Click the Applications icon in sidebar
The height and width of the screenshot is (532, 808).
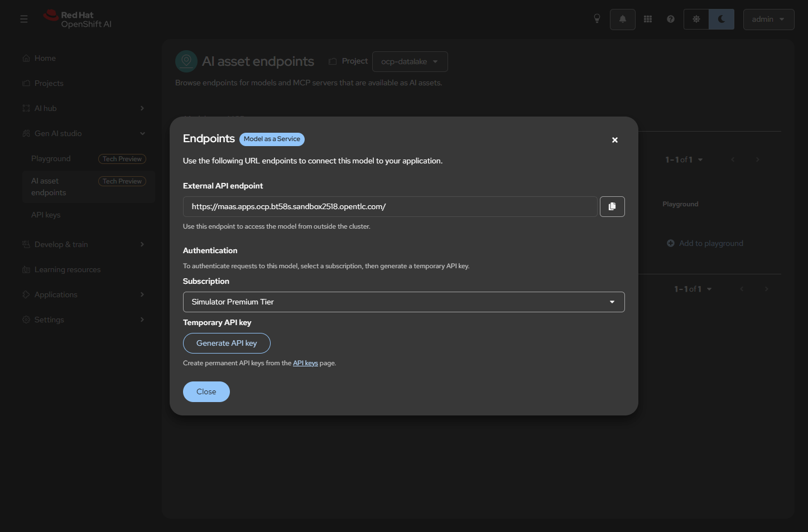click(26, 294)
